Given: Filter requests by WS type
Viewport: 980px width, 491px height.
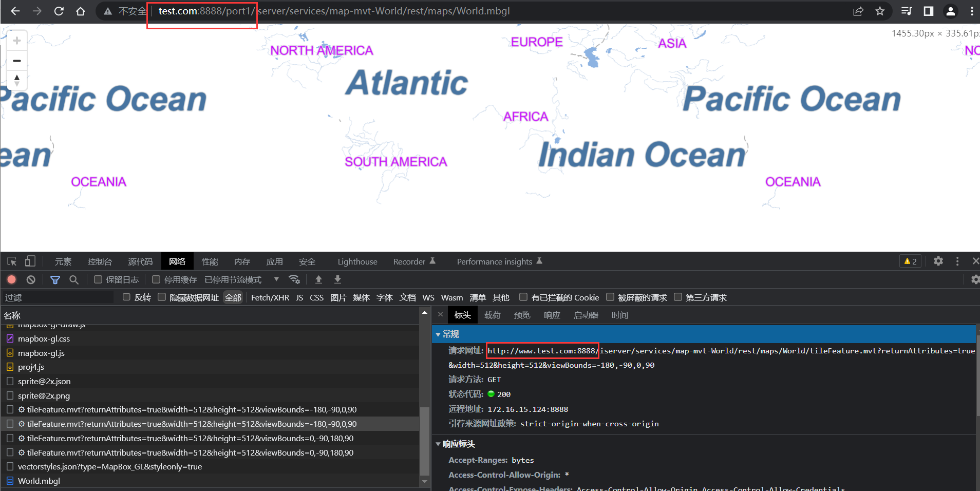Looking at the screenshot, I should [x=428, y=297].
